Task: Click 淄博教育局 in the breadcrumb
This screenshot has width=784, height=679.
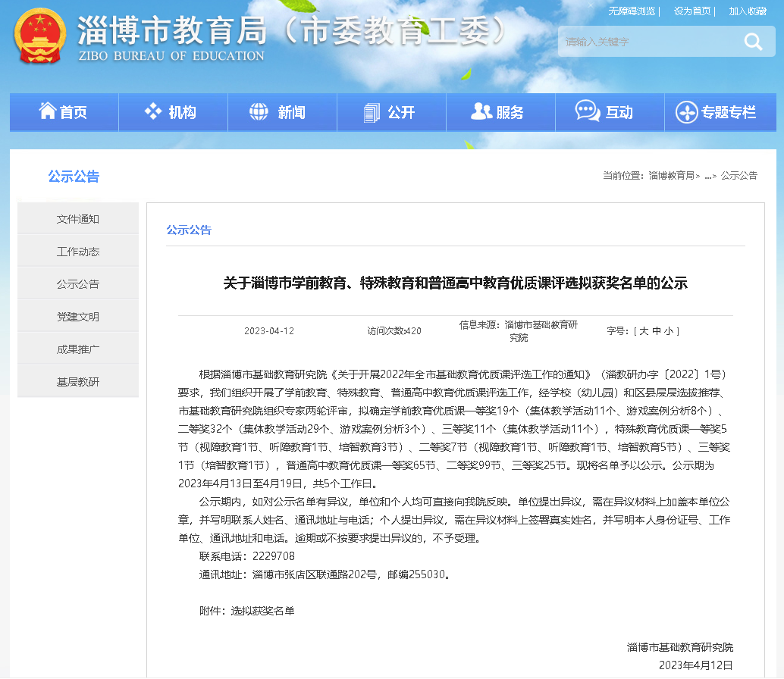Action: coord(672,175)
